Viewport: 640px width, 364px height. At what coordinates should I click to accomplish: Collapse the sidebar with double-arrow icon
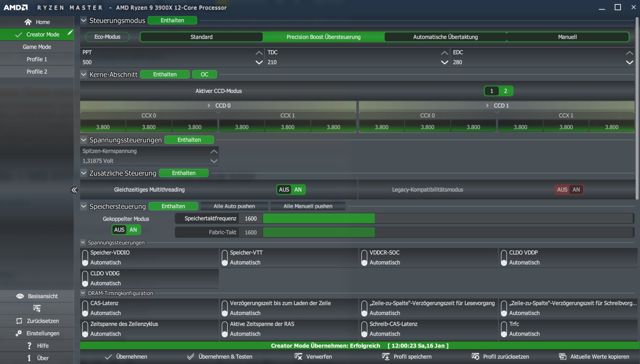[x=74, y=190]
